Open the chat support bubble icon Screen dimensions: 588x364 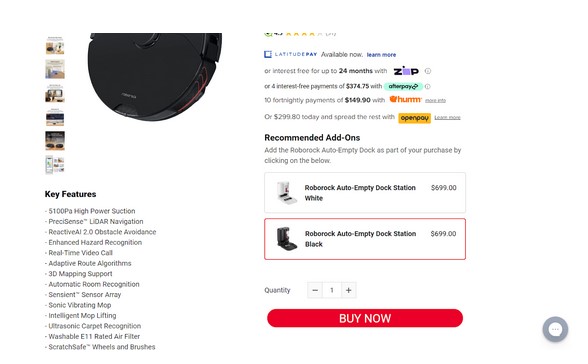(x=555, y=329)
